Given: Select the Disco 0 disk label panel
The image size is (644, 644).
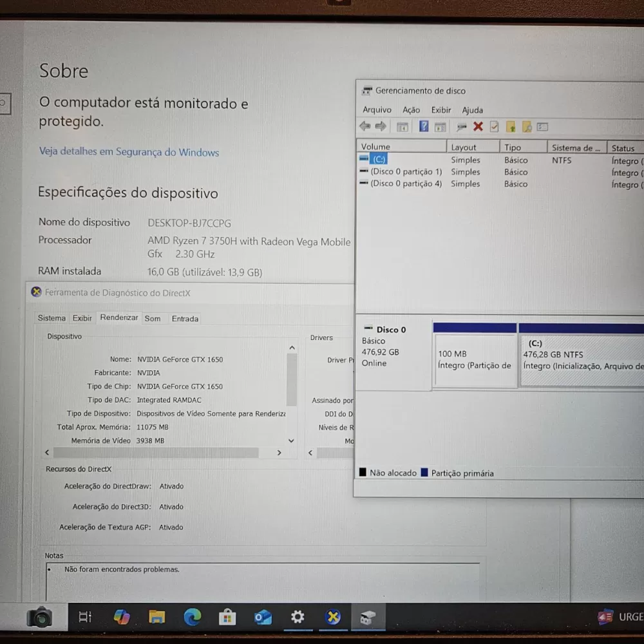Looking at the screenshot, I should (x=393, y=352).
